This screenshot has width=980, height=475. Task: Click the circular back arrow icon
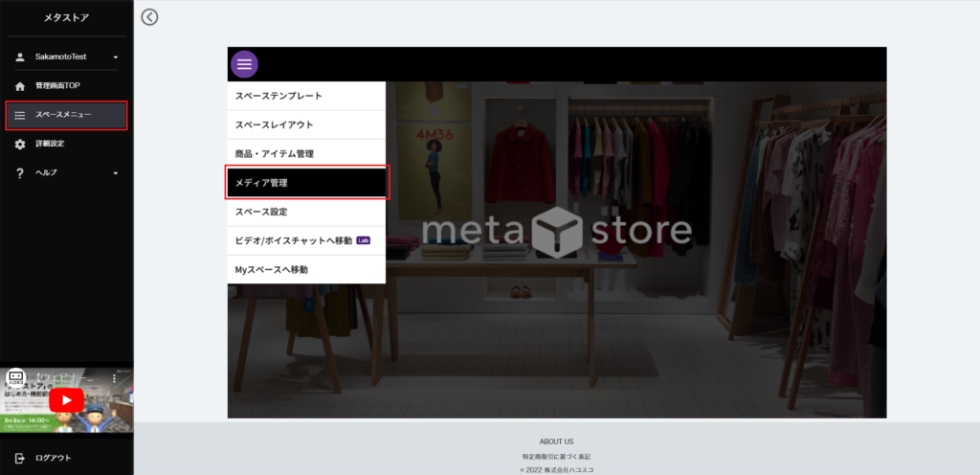tap(149, 17)
